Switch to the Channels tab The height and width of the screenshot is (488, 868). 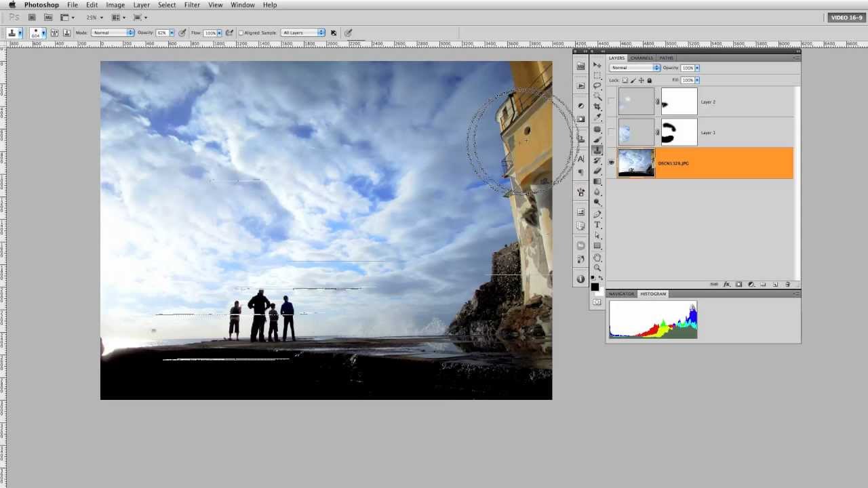(x=642, y=58)
